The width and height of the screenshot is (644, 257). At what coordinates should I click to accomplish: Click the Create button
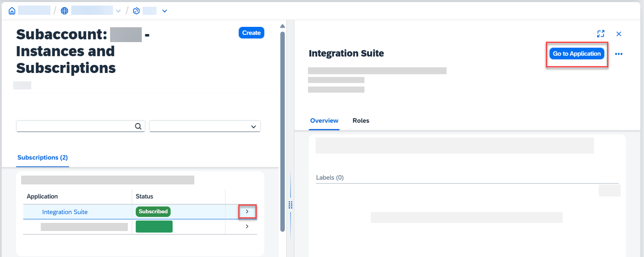[251, 33]
